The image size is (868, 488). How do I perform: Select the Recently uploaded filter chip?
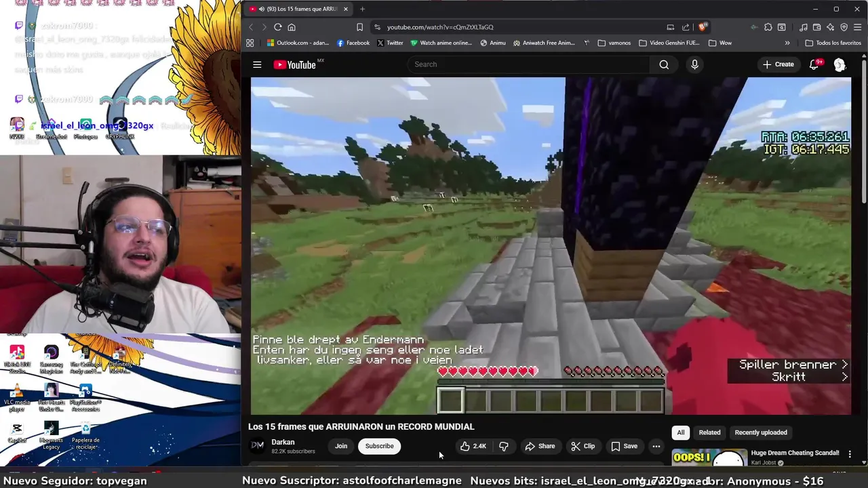761,432
